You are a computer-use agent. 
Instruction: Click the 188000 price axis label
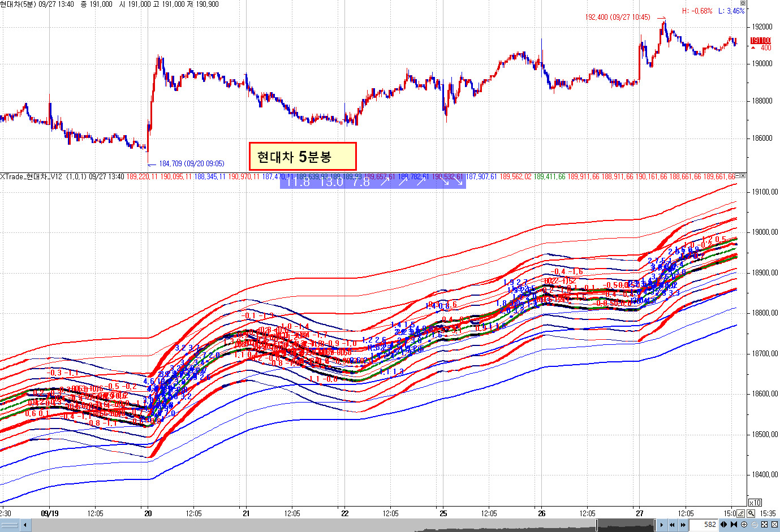point(762,101)
